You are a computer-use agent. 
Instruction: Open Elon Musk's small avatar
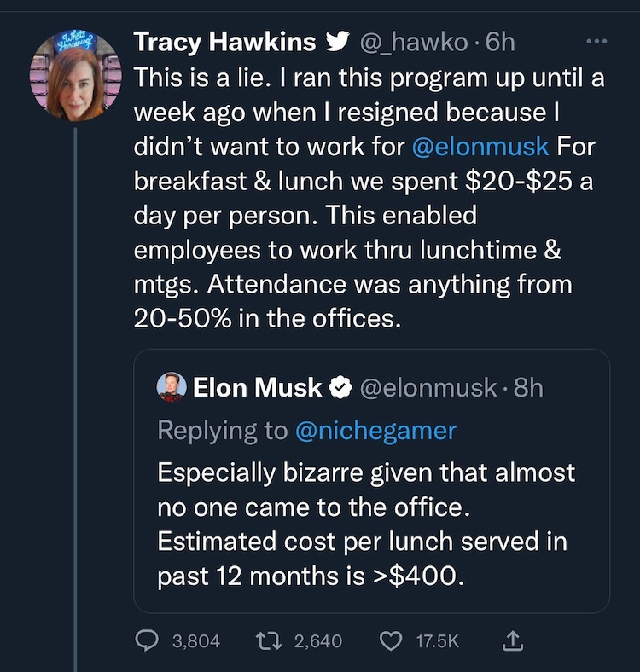[x=172, y=388]
